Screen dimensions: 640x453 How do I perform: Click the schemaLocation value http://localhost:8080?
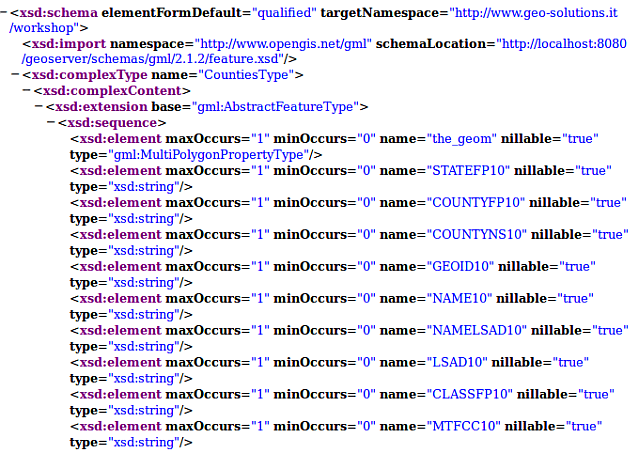tap(564, 44)
